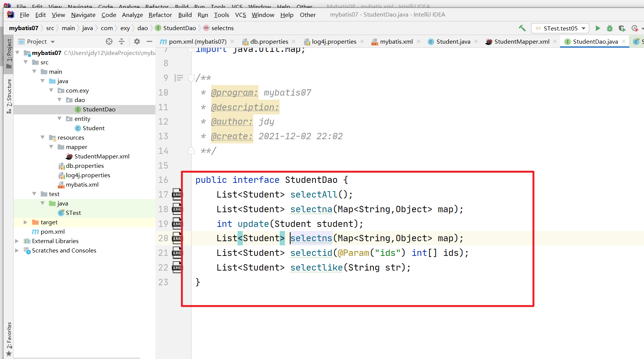
Task: Start debugging with the bug icon
Action: [610, 28]
